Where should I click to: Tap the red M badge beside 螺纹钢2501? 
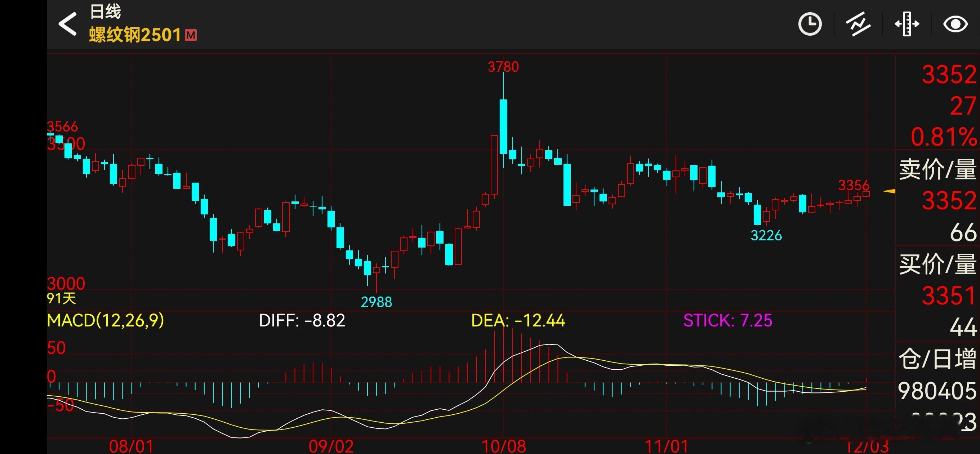(x=191, y=35)
